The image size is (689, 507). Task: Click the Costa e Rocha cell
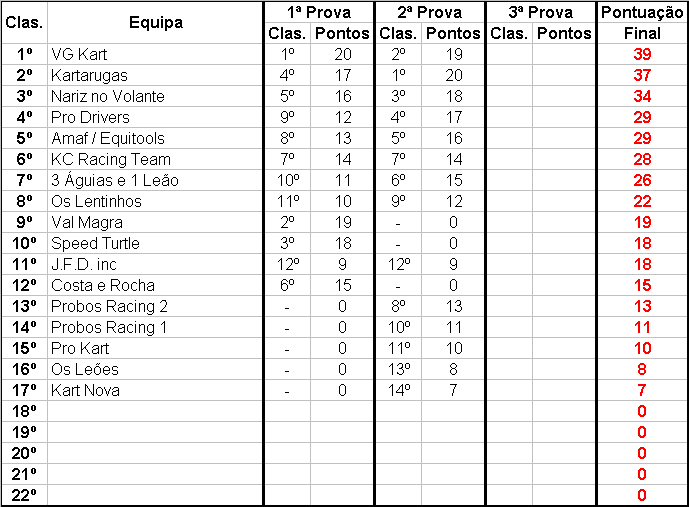[x=155, y=285]
